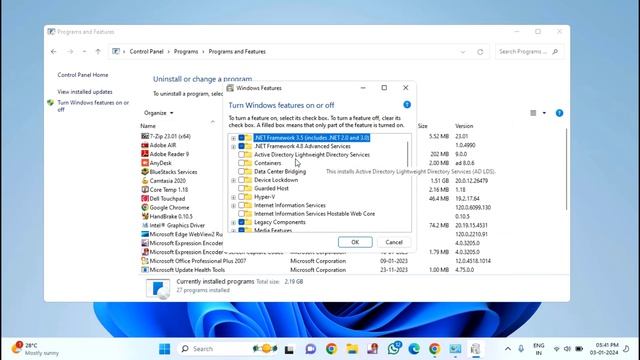
Task: Go back using the Back arrow
Action: [x=53, y=52]
